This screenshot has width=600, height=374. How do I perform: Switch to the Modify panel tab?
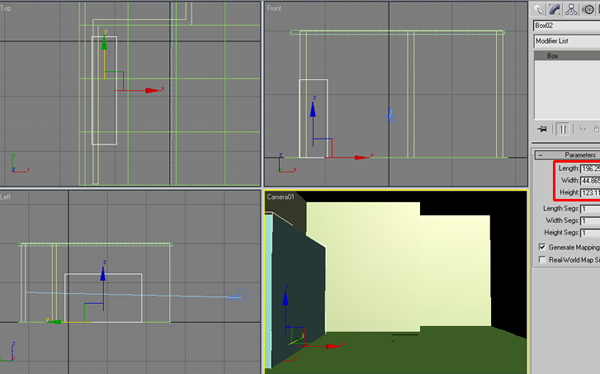pyautogui.click(x=555, y=9)
